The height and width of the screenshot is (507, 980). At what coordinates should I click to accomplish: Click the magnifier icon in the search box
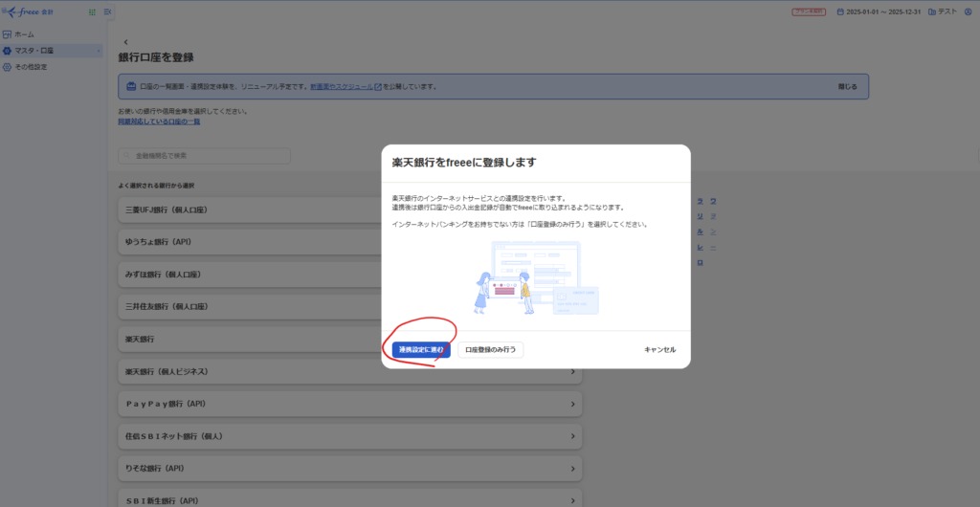[127, 156]
